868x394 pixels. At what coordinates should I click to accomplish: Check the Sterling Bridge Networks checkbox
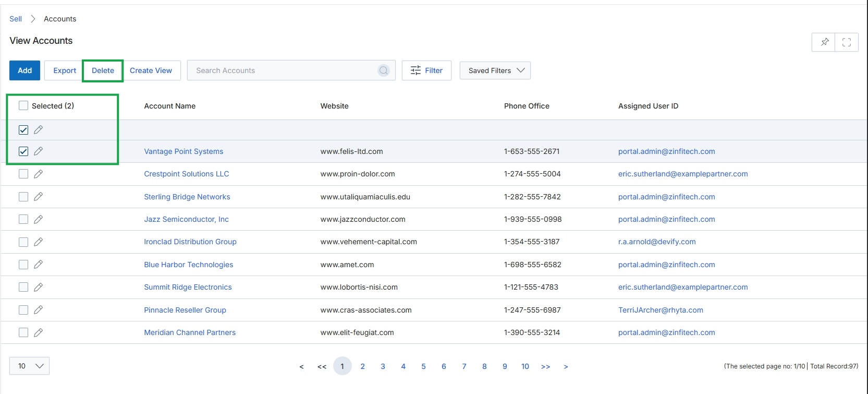pyautogui.click(x=23, y=197)
